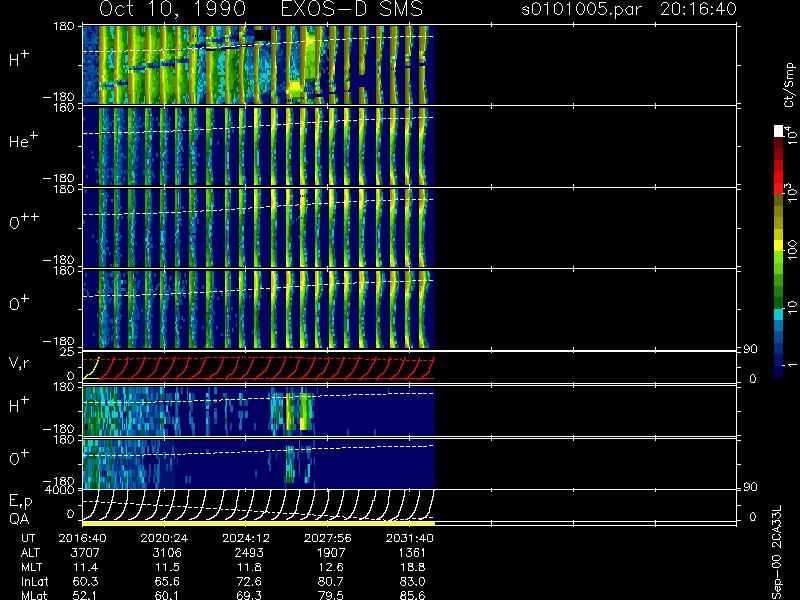Click MLT value '12.6'

tap(331, 567)
